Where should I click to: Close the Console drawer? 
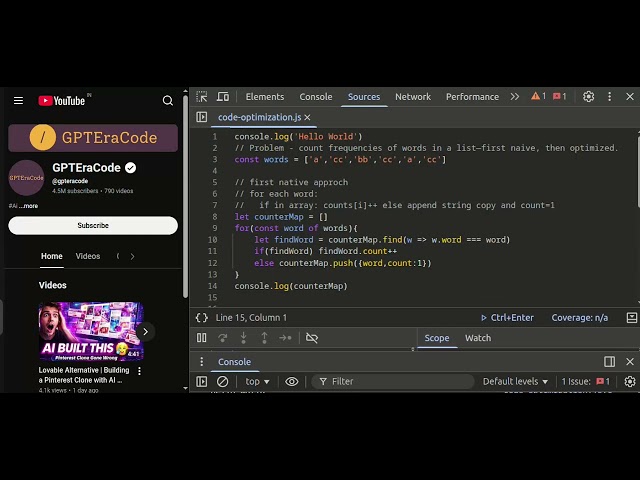(630, 362)
